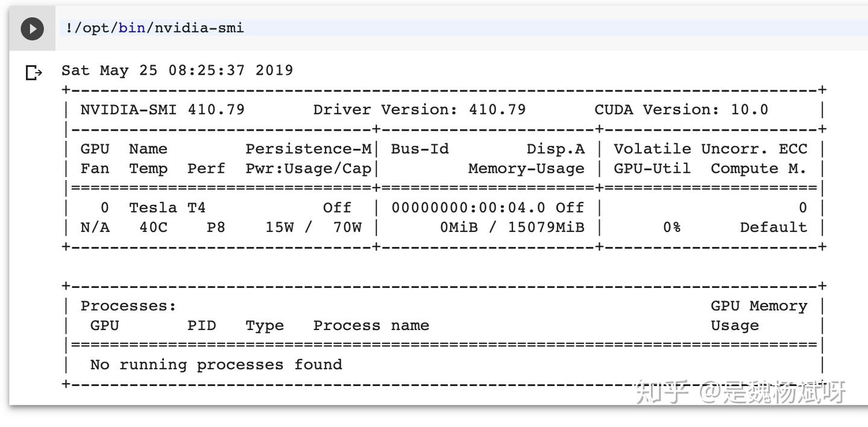Click the 'Persistence-M' column header
This screenshot has width=868, height=427.
pos(309,149)
